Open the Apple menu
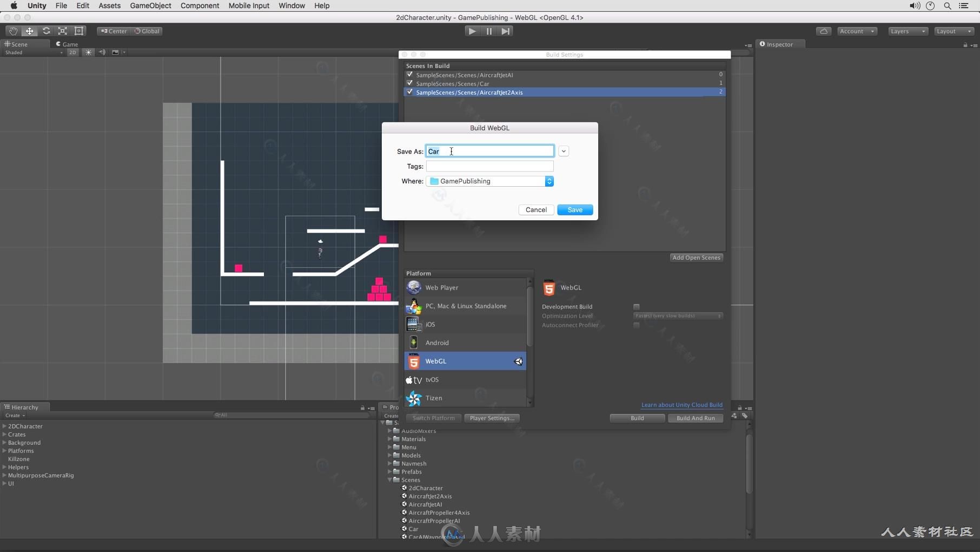 (14, 5)
